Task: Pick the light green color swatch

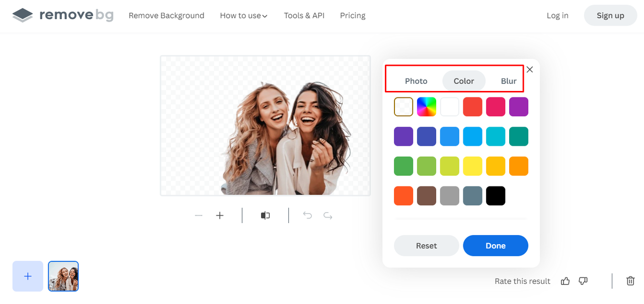Action: coord(427,166)
